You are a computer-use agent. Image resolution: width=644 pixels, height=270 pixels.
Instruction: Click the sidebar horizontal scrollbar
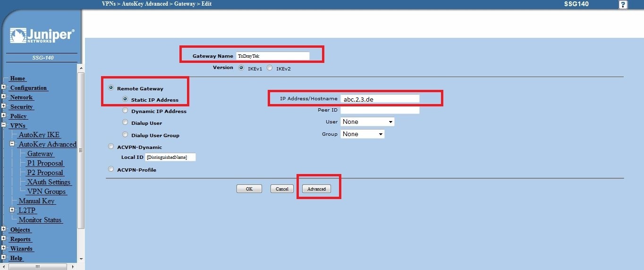tap(38, 267)
